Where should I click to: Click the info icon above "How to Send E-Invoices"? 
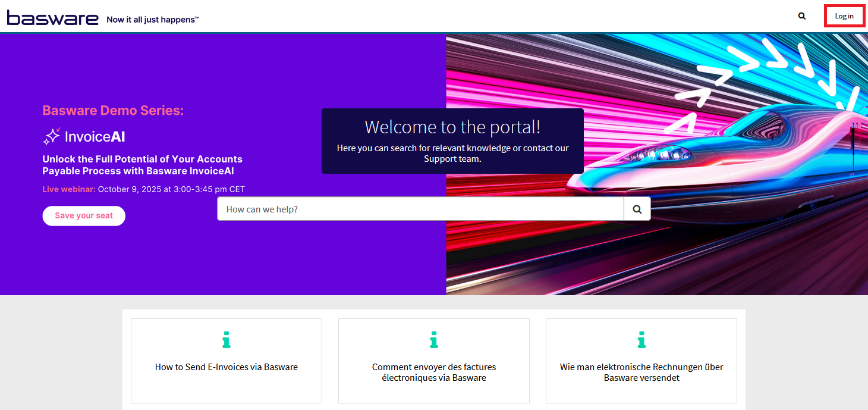[226, 340]
